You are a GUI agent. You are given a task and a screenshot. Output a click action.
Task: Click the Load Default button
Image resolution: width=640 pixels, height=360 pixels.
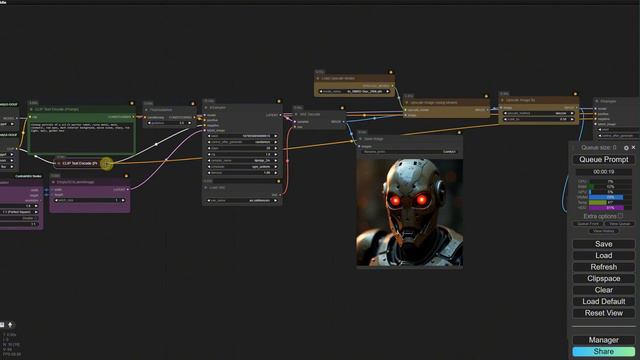(604, 301)
